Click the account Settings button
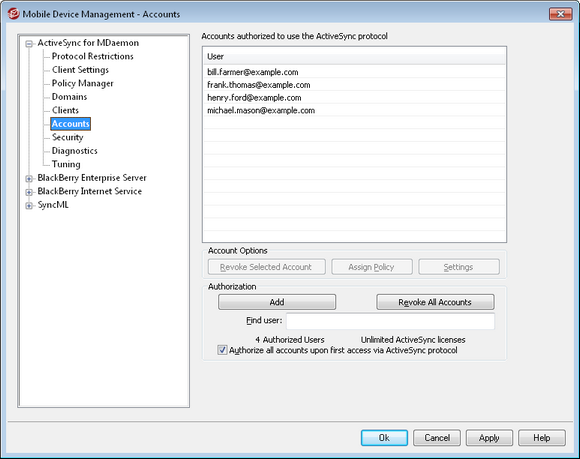580x459 pixels. (459, 267)
